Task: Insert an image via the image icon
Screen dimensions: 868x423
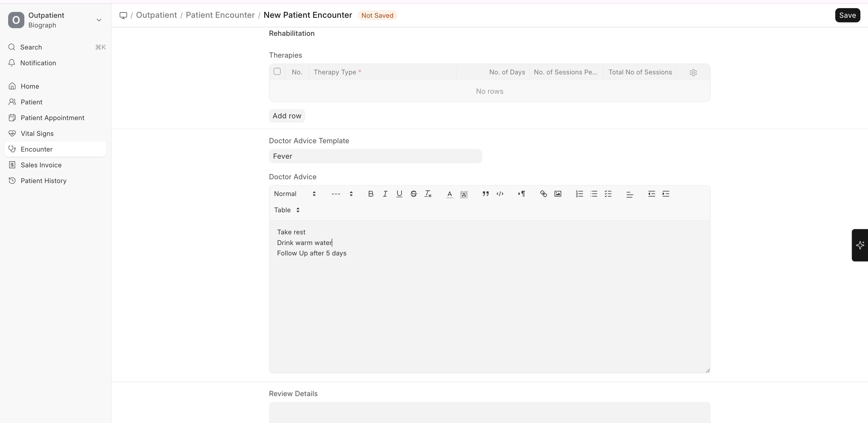Action: [558, 194]
